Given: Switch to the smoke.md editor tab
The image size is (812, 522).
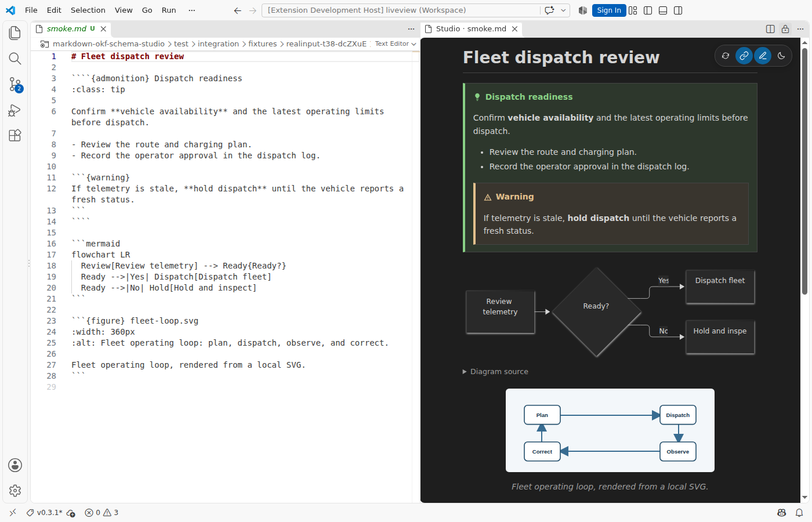Looking at the screenshot, I should (70, 29).
